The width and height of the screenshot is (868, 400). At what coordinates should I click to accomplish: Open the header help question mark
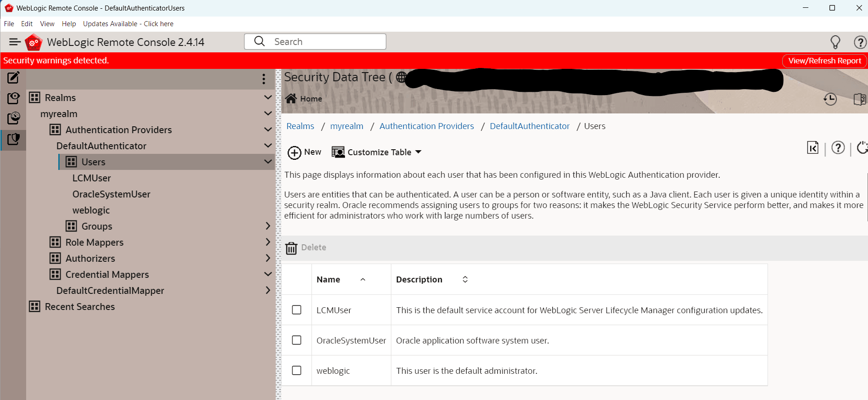click(x=860, y=42)
